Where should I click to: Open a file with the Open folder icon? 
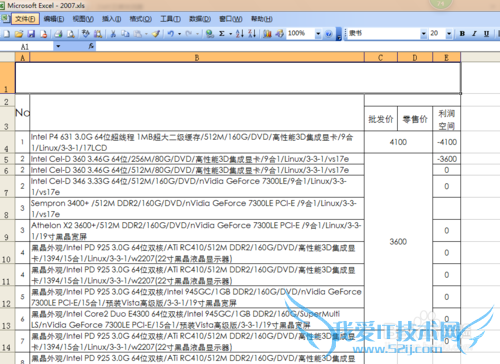19,34
